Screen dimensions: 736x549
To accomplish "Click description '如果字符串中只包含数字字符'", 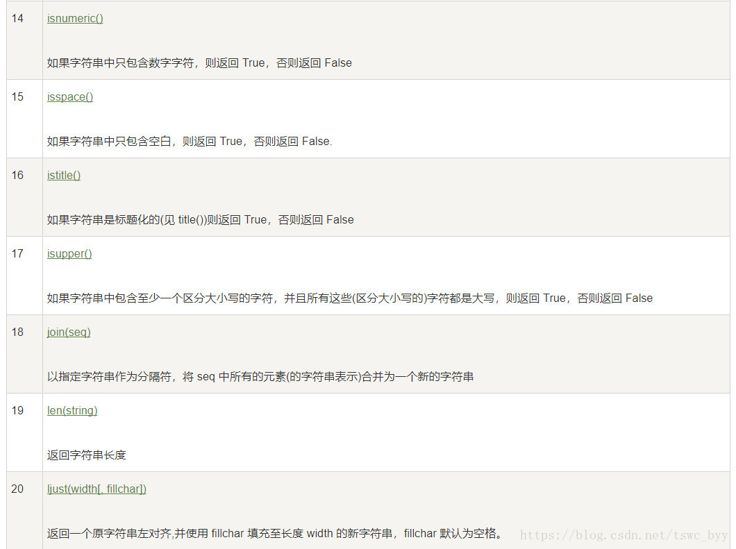I will pyautogui.click(x=120, y=63).
